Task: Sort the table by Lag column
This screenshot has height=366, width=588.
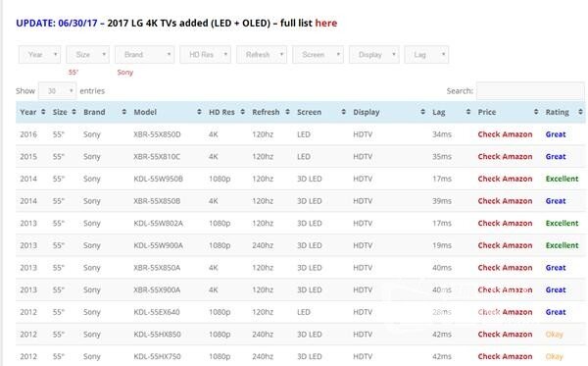Action: [451, 112]
